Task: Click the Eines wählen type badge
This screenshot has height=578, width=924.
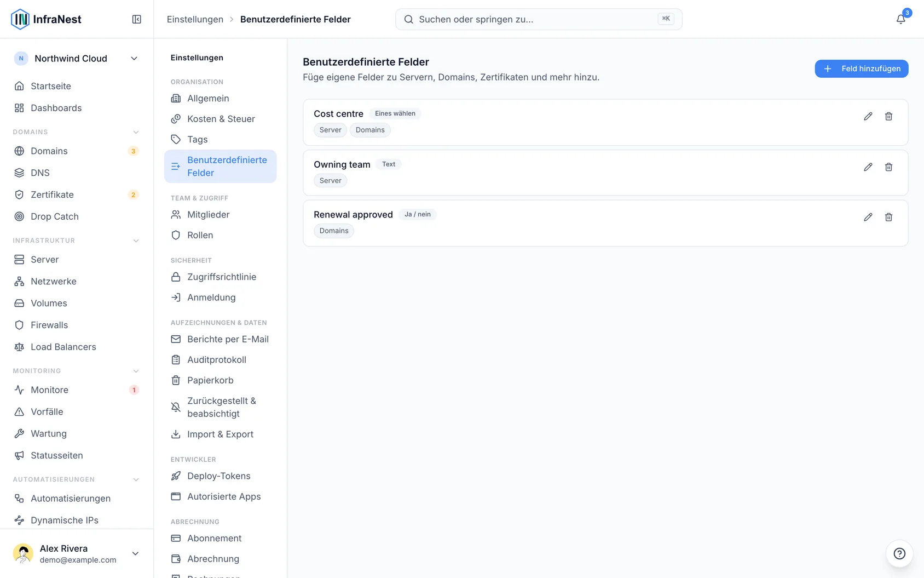Action: pos(395,113)
